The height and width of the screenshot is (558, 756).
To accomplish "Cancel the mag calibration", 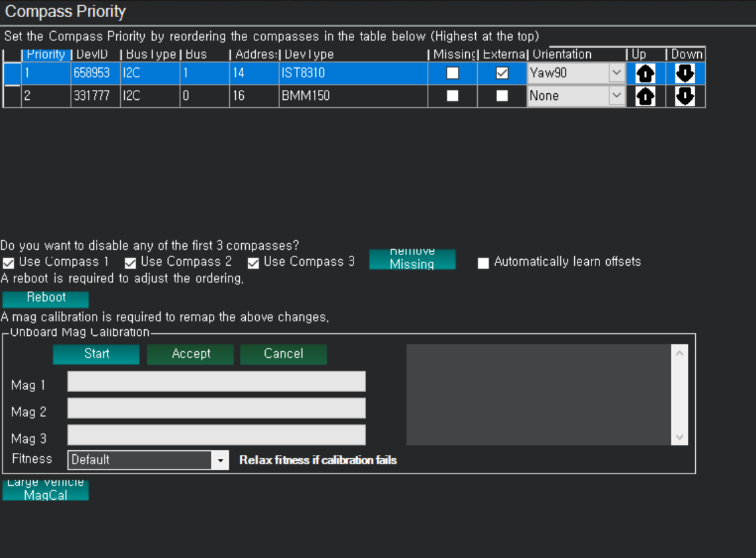I will [x=283, y=354].
